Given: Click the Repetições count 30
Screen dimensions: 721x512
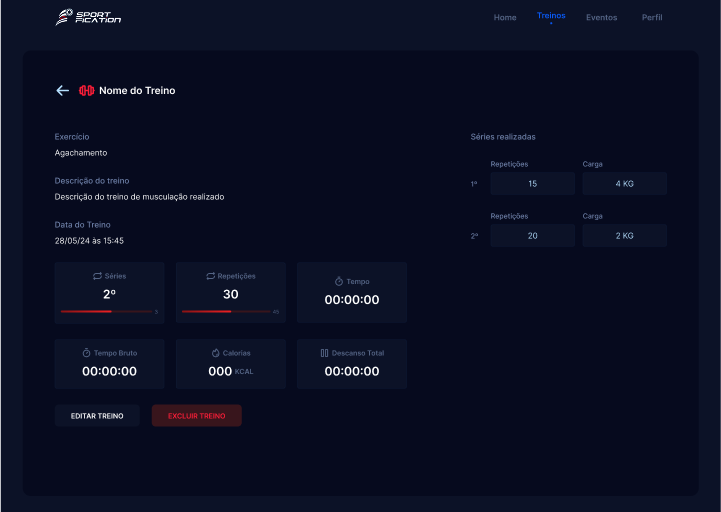Looking at the screenshot, I should [x=231, y=294].
